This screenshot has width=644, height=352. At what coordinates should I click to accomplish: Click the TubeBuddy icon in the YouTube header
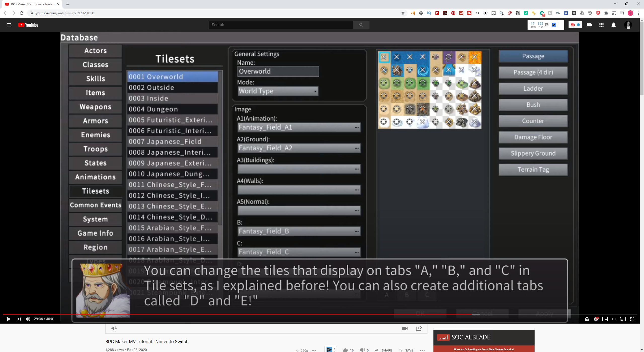(573, 25)
